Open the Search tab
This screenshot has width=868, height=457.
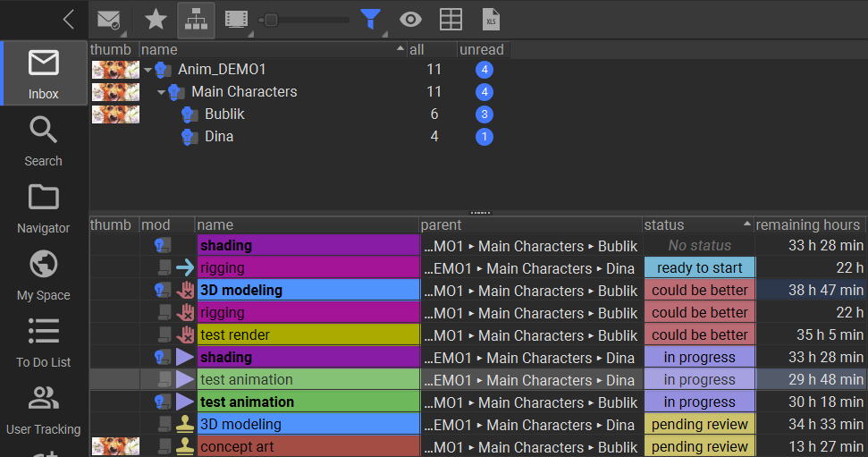pos(43,141)
